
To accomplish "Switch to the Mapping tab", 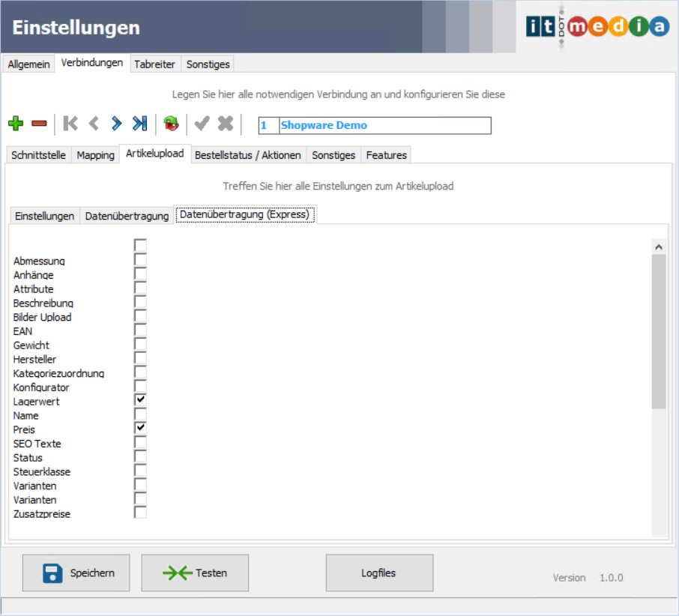I will click(x=96, y=155).
